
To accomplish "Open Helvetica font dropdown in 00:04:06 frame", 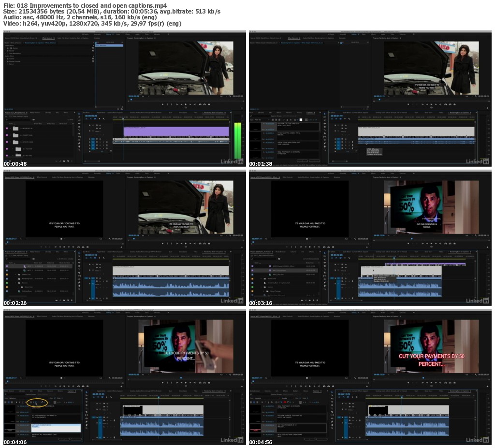I will pos(22,398).
